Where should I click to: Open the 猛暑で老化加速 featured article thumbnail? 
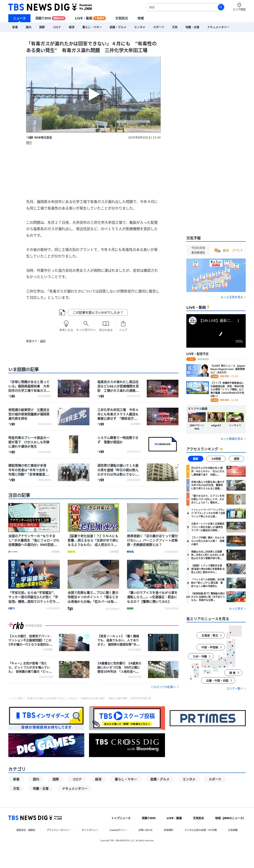93,518
